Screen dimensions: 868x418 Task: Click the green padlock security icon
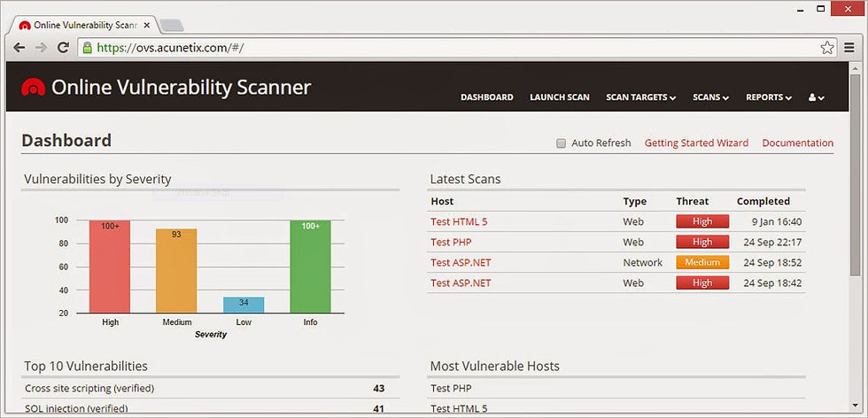pos(87,48)
